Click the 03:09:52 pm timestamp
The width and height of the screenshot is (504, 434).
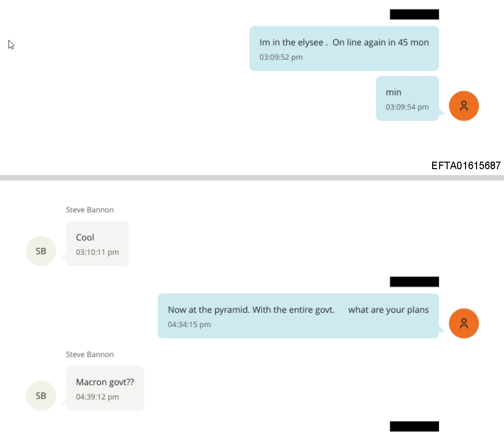coord(281,57)
